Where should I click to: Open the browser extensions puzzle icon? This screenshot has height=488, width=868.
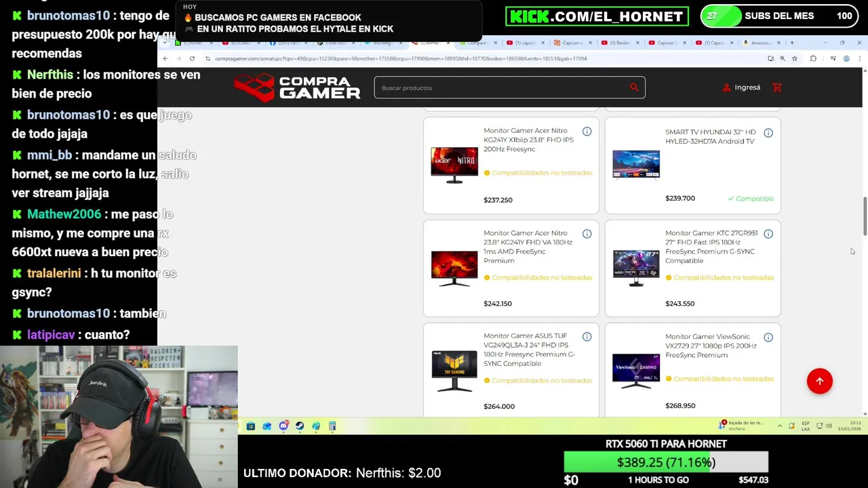click(x=813, y=58)
